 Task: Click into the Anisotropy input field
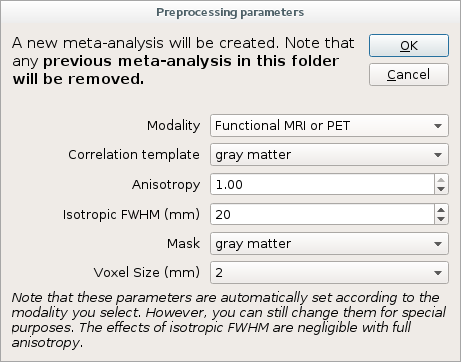pyautogui.click(x=322, y=184)
